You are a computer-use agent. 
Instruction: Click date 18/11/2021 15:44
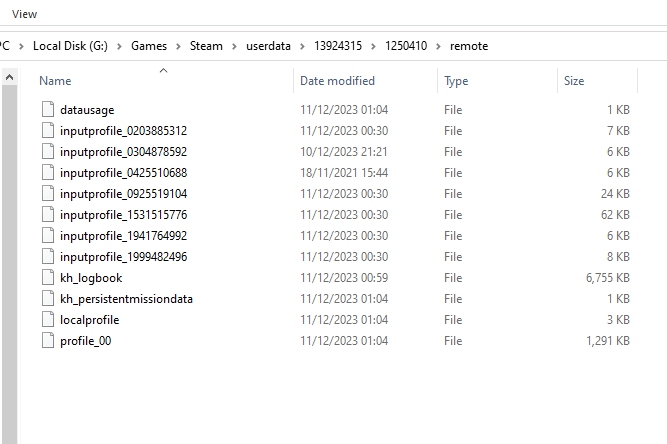click(344, 173)
